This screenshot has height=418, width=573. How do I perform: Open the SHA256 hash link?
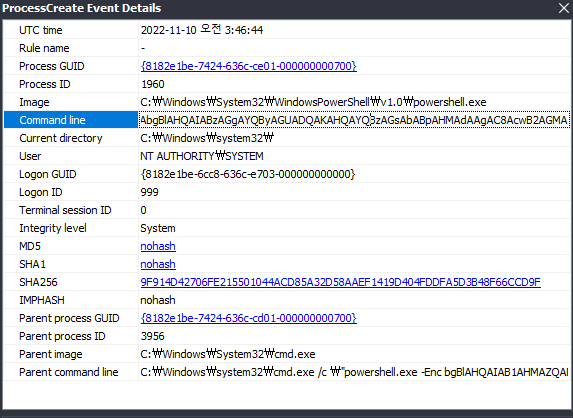340,282
